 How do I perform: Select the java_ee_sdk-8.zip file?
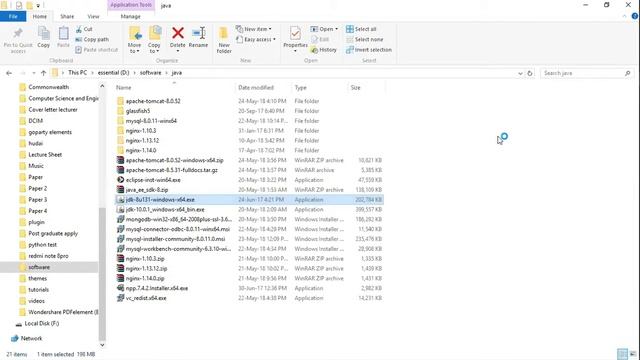point(249,190)
